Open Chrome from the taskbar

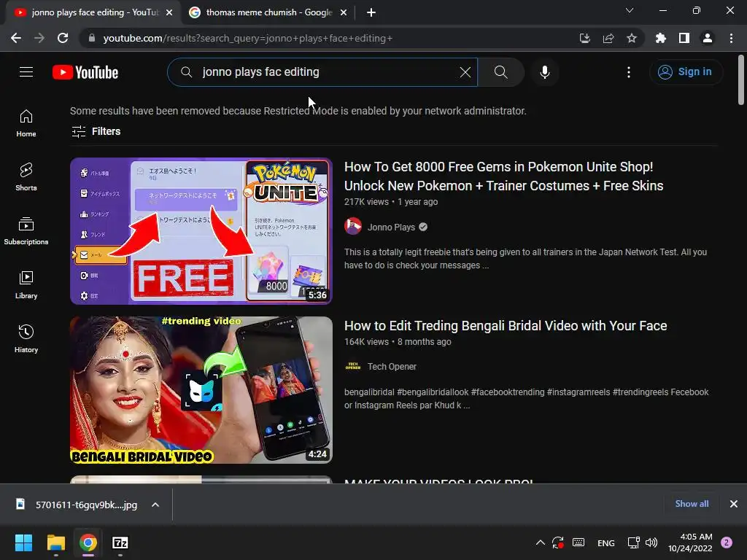pos(88,542)
